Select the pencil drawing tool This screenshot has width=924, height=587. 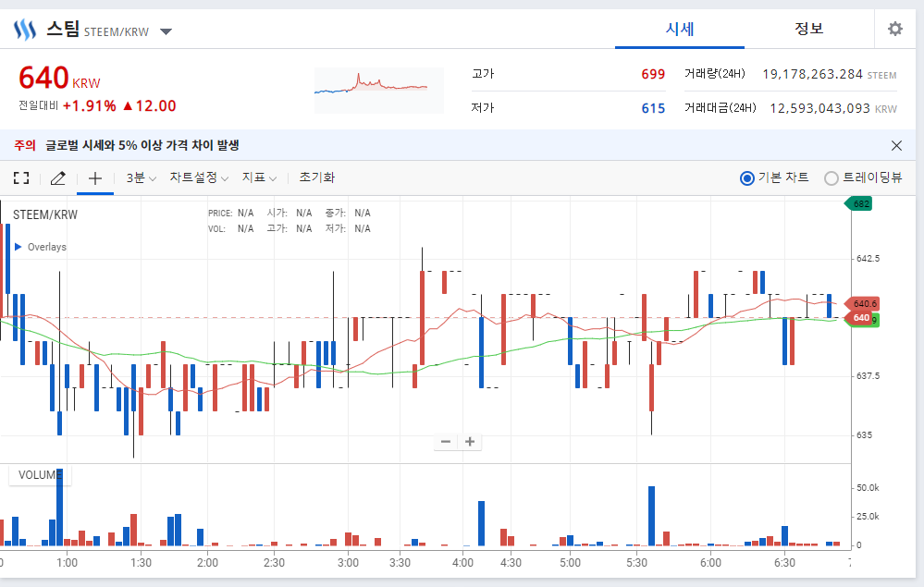[x=57, y=177]
